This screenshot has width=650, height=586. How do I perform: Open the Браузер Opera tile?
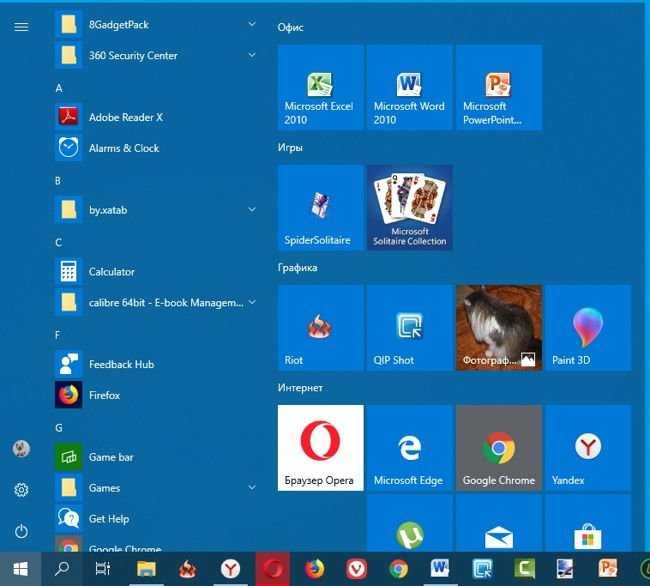320,448
